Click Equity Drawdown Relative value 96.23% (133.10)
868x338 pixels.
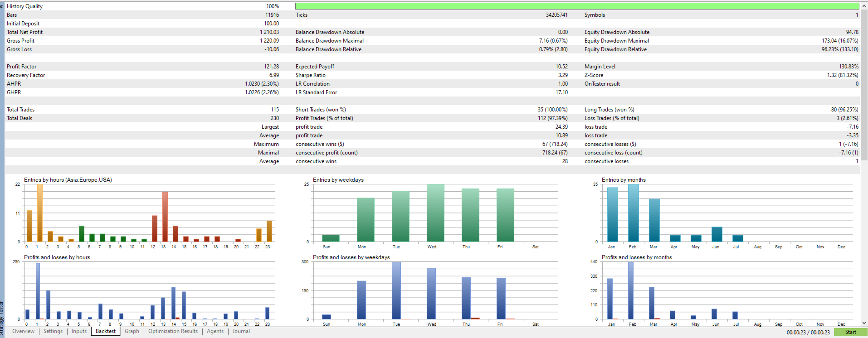coord(840,49)
